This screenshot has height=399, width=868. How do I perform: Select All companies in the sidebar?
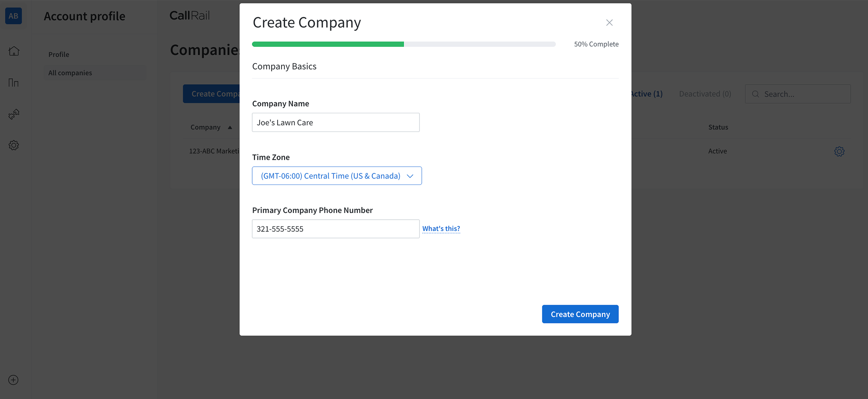click(70, 73)
